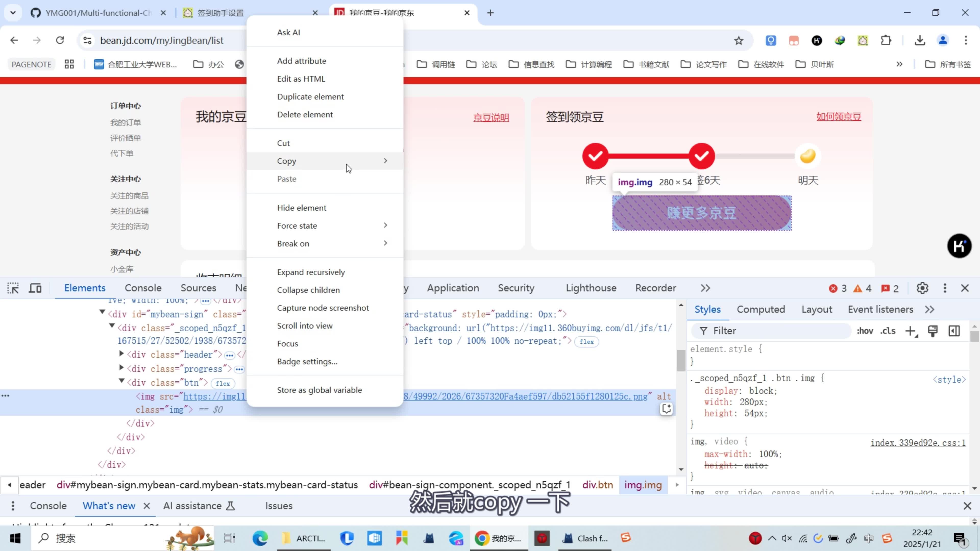Show hidden bookmarks overflow chevron
980x551 pixels.
(899, 64)
